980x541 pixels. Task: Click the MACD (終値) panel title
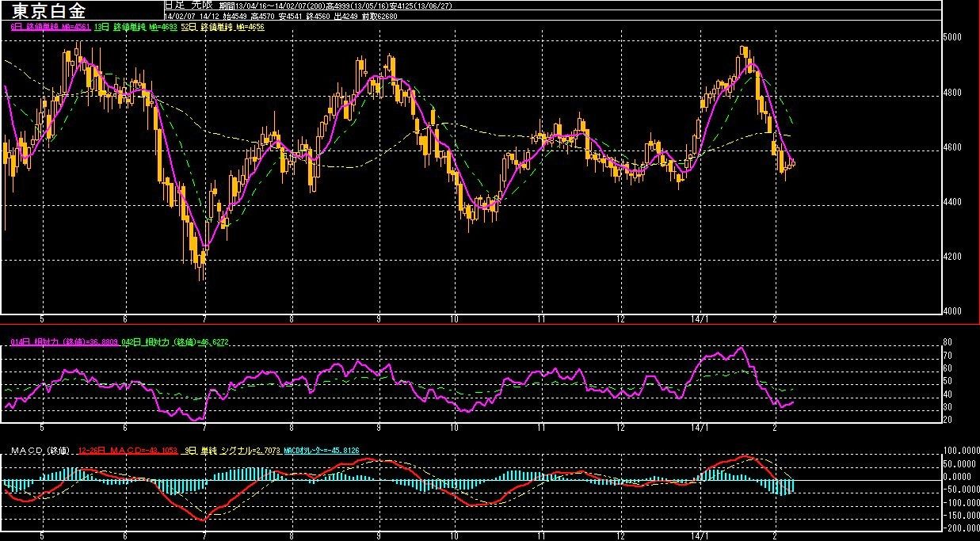[x=39, y=451]
